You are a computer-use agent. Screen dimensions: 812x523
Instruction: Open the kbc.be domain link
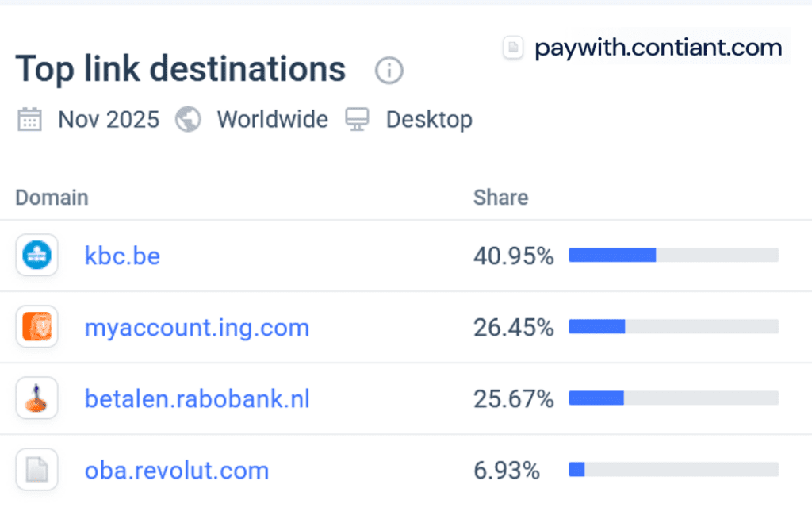[122, 256]
